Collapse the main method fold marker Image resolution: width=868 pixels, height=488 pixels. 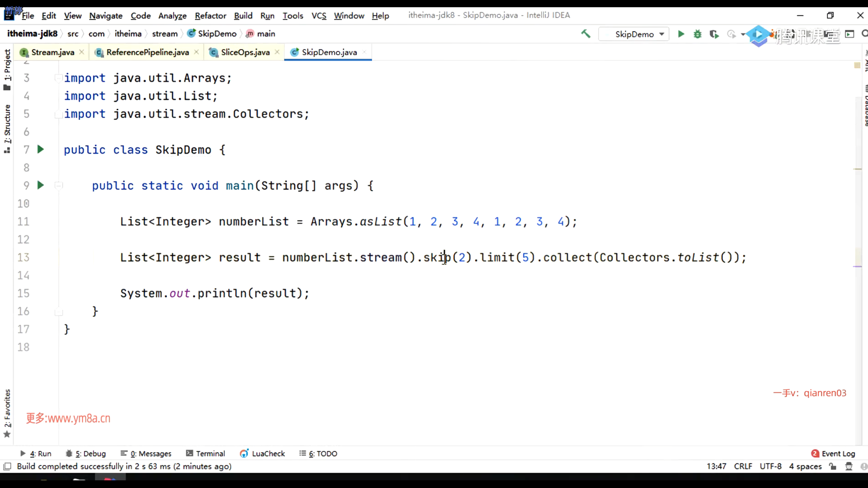click(58, 185)
